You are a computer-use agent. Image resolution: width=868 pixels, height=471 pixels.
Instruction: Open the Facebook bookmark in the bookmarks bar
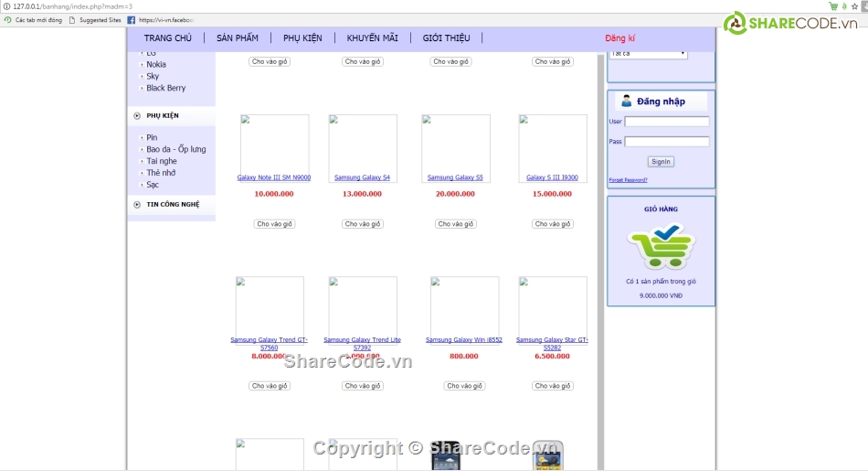tap(161, 20)
